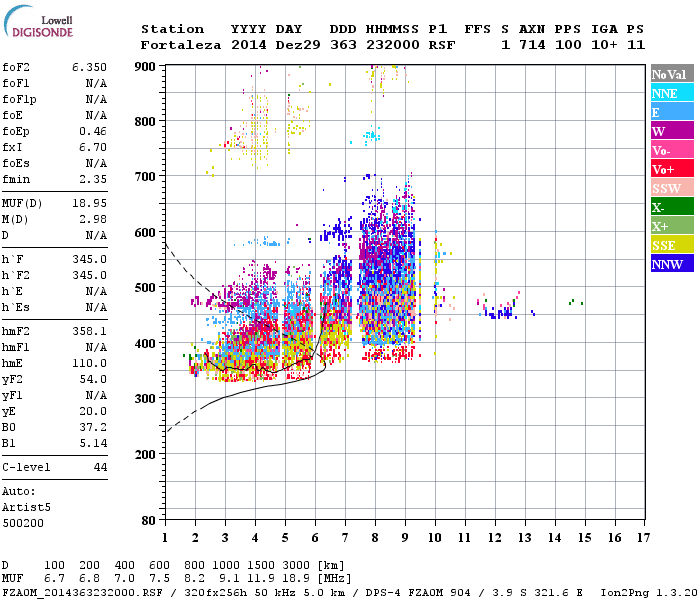Click the time value 232000
Screen dimensions: 700x600
(x=393, y=45)
